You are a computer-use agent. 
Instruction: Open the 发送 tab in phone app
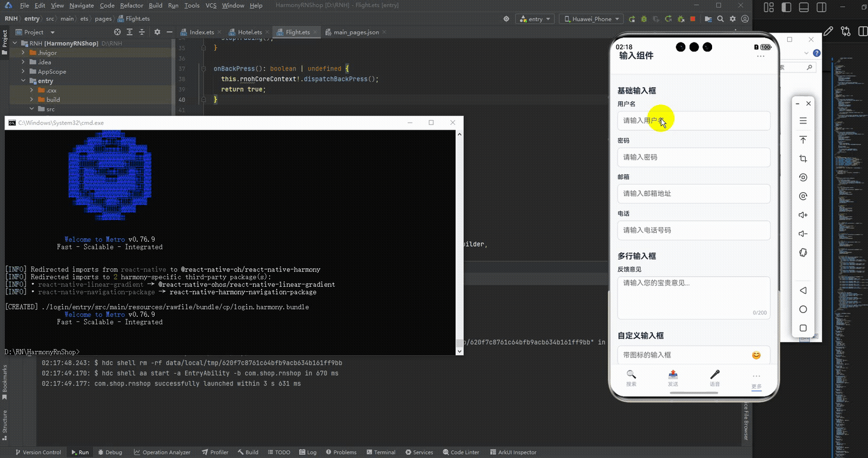(673, 378)
